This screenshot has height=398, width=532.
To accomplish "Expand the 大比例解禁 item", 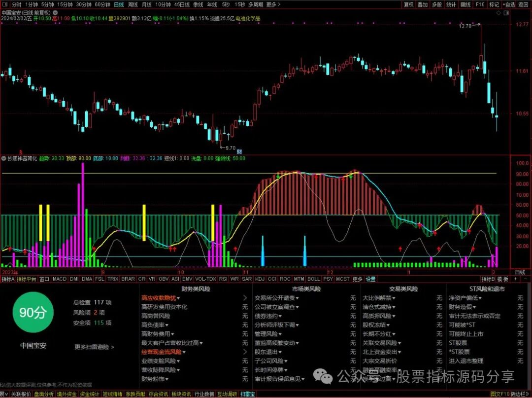I will pos(379,298).
